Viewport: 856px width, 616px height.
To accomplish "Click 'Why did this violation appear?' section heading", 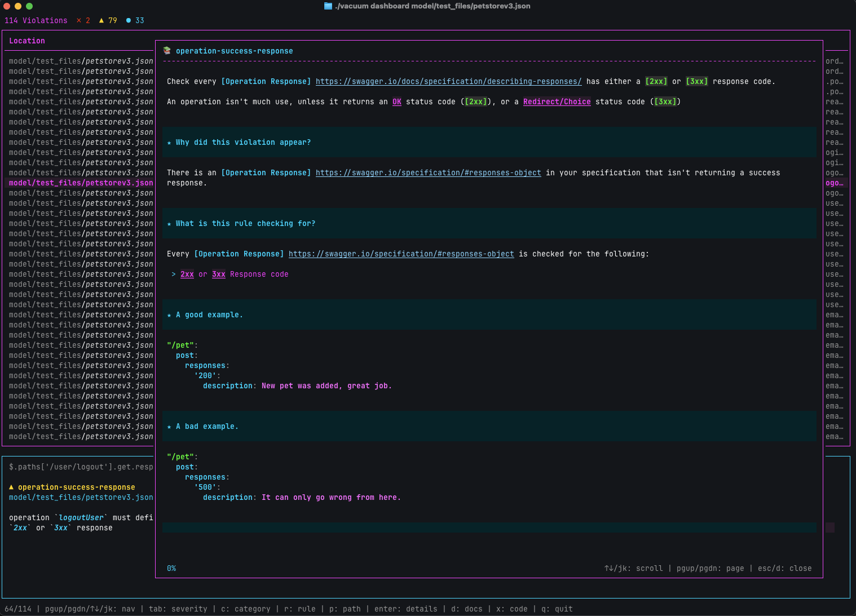I will click(244, 142).
